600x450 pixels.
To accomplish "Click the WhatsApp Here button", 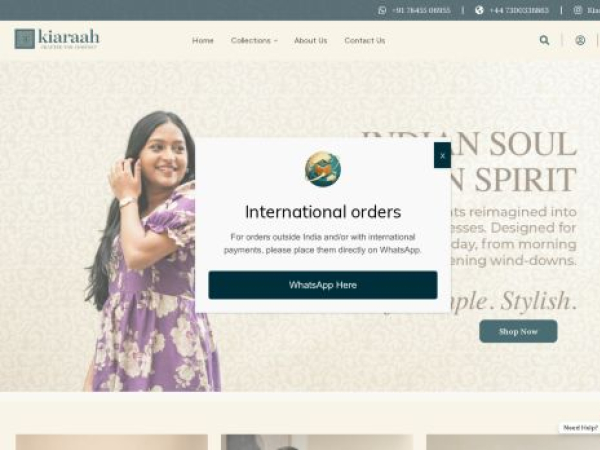I will (x=323, y=285).
